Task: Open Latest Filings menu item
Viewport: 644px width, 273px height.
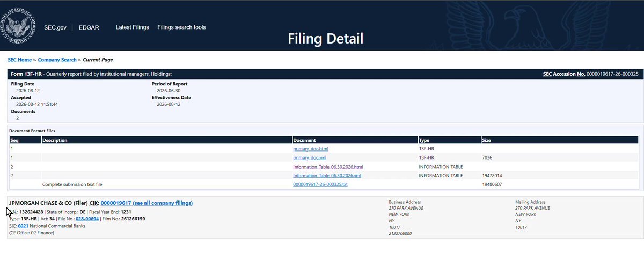Action: click(x=132, y=27)
